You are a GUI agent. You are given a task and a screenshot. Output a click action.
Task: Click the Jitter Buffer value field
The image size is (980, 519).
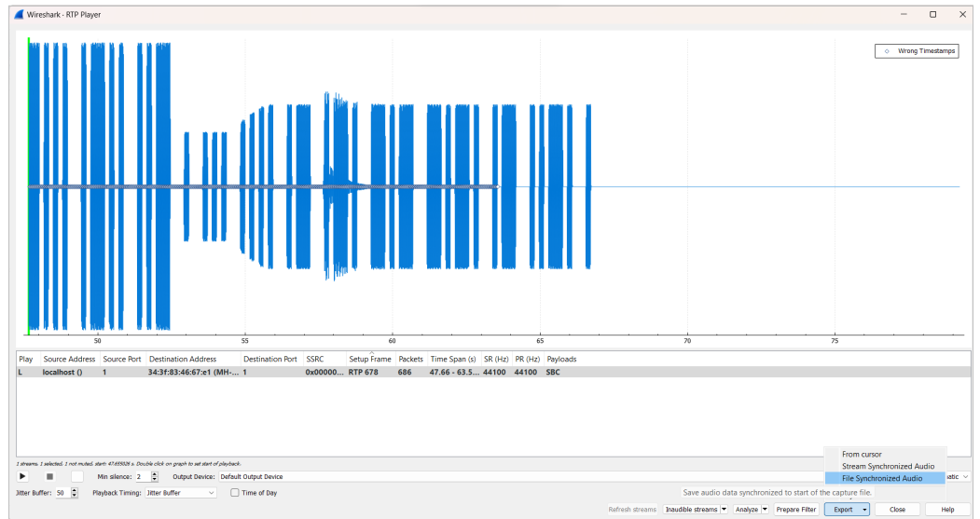click(62, 493)
